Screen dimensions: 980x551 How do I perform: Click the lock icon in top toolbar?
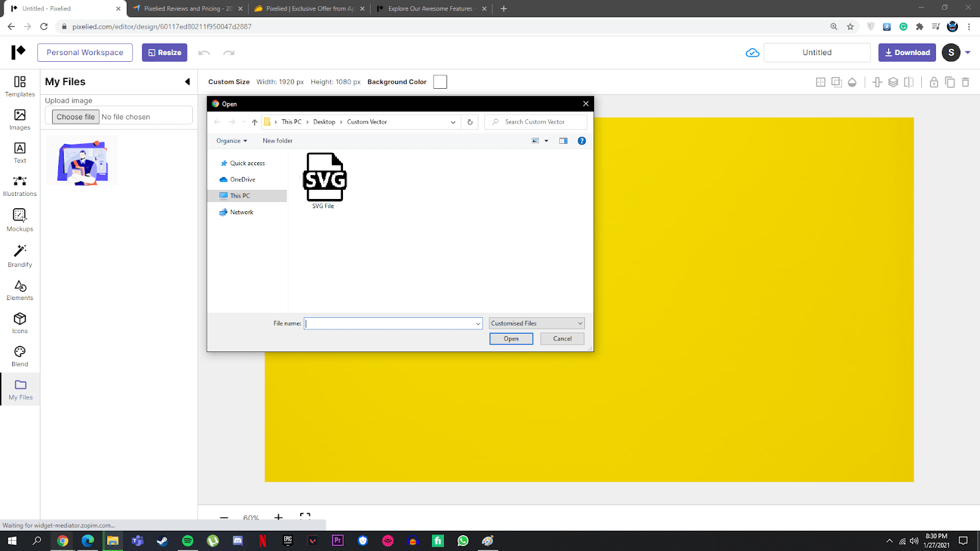point(933,82)
